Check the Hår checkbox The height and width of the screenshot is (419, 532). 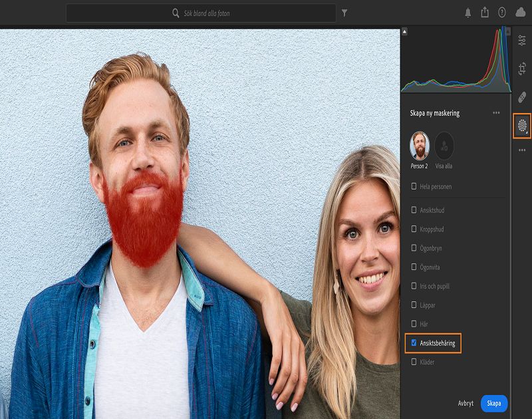(x=414, y=324)
